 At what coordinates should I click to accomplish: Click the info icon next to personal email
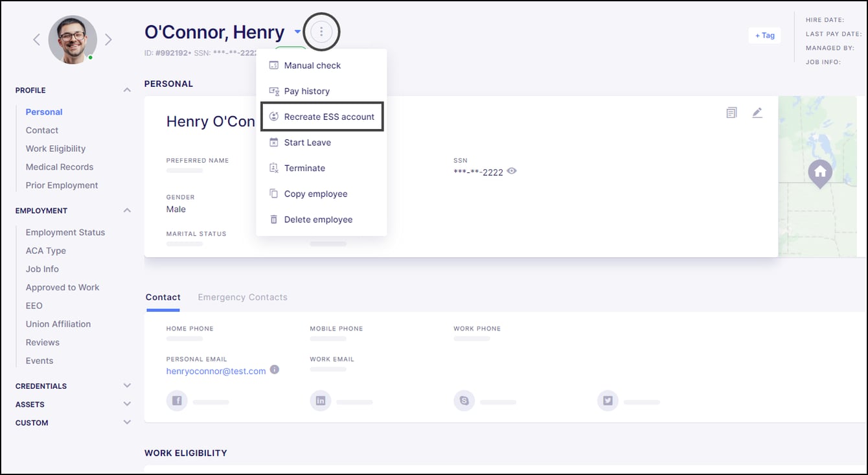tap(275, 370)
